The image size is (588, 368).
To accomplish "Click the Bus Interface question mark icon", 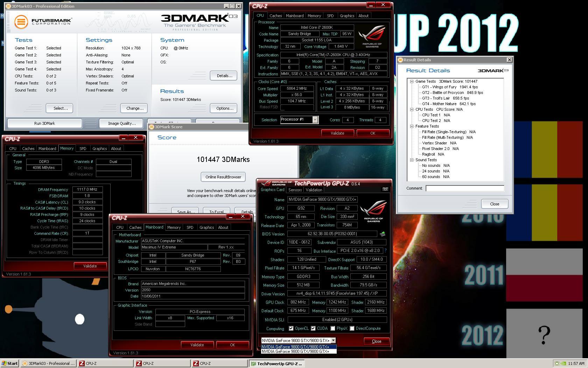I will point(385,251).
